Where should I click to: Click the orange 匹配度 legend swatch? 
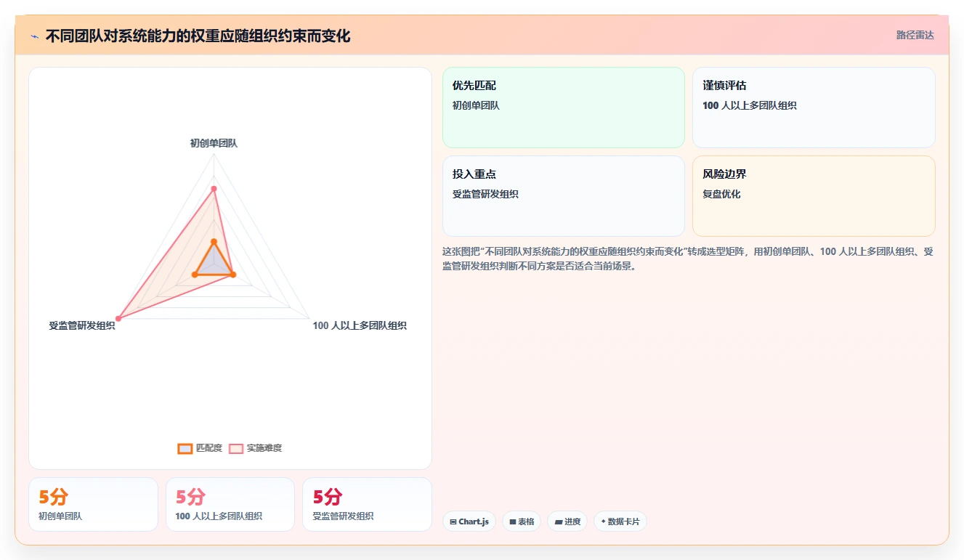[185, 448]
